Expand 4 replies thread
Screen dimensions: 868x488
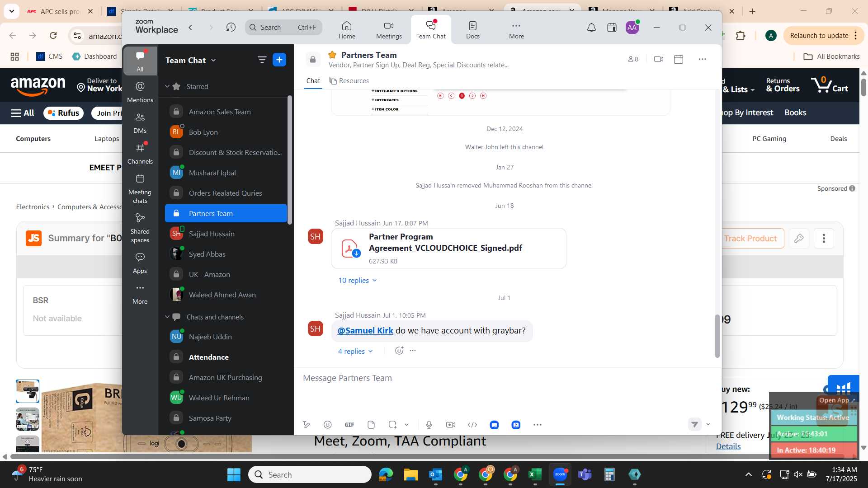coord(355,351)
